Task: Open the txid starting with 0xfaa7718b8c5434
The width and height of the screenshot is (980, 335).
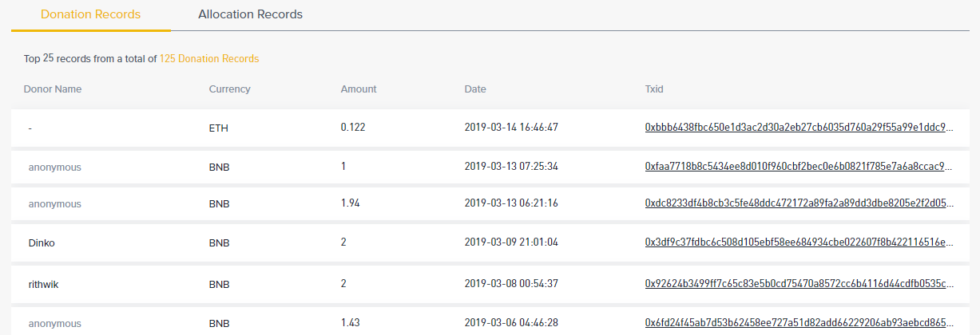Action: (799, 167)
